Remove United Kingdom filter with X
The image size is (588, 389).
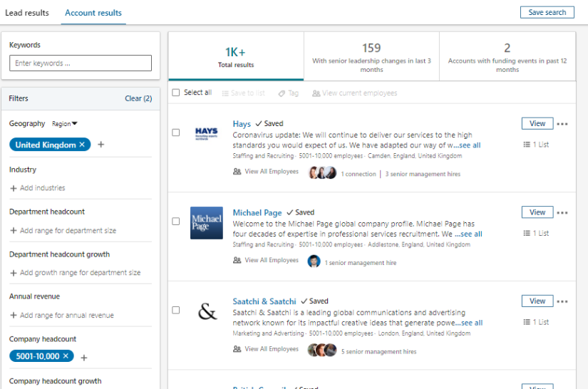click(82, 145)
